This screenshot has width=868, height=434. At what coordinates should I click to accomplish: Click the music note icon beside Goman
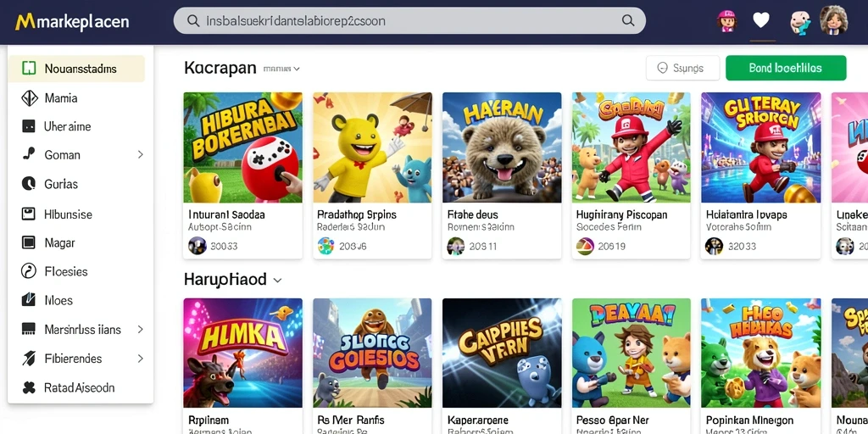pyautogui.click(x=28, y=154)
